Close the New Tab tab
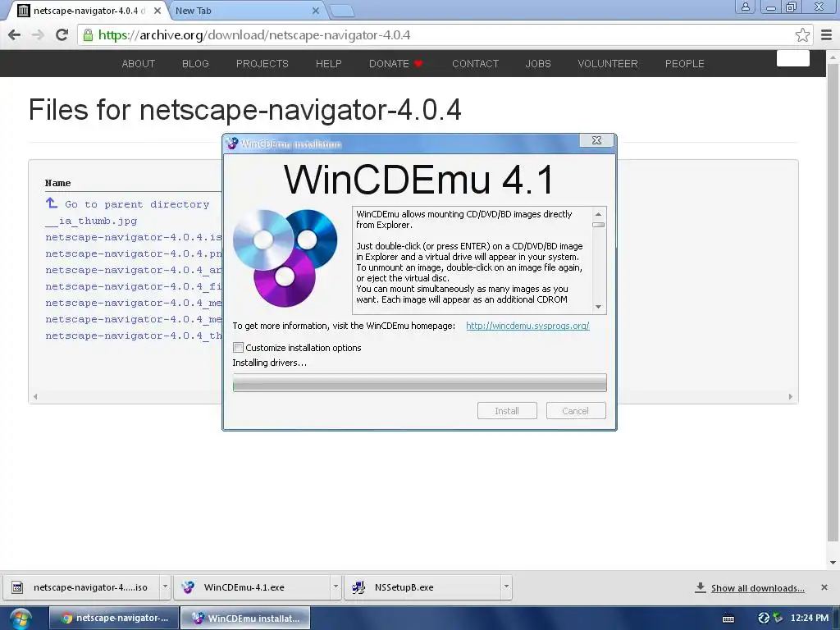Screen dimensions: 840x630 [316, 11]
